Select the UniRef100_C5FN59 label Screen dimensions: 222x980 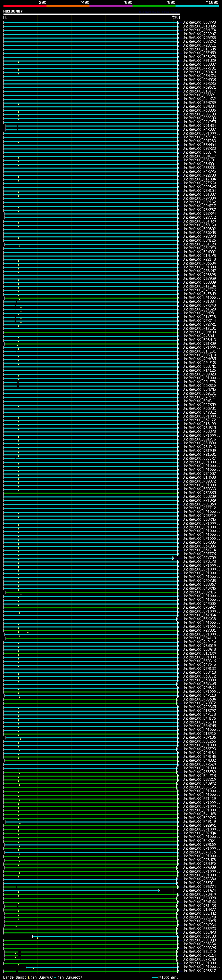[x=199, y=53]
